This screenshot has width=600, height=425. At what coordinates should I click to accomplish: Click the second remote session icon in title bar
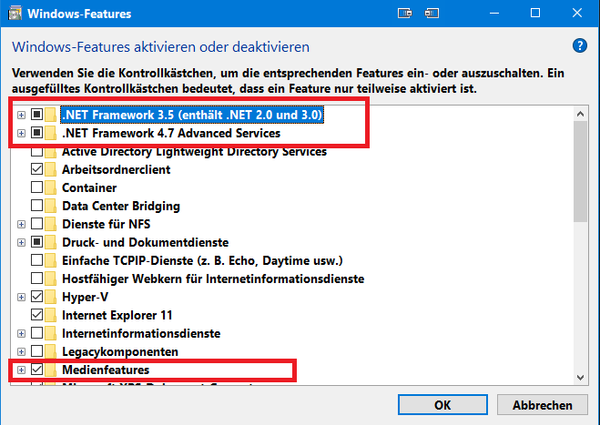point(431,13)
